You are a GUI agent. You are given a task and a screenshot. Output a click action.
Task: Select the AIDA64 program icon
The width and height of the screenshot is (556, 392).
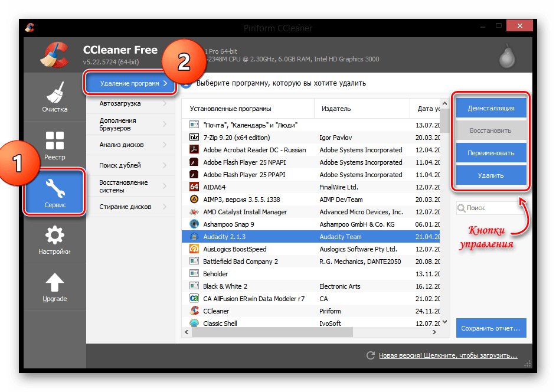[x=194, y=187]
